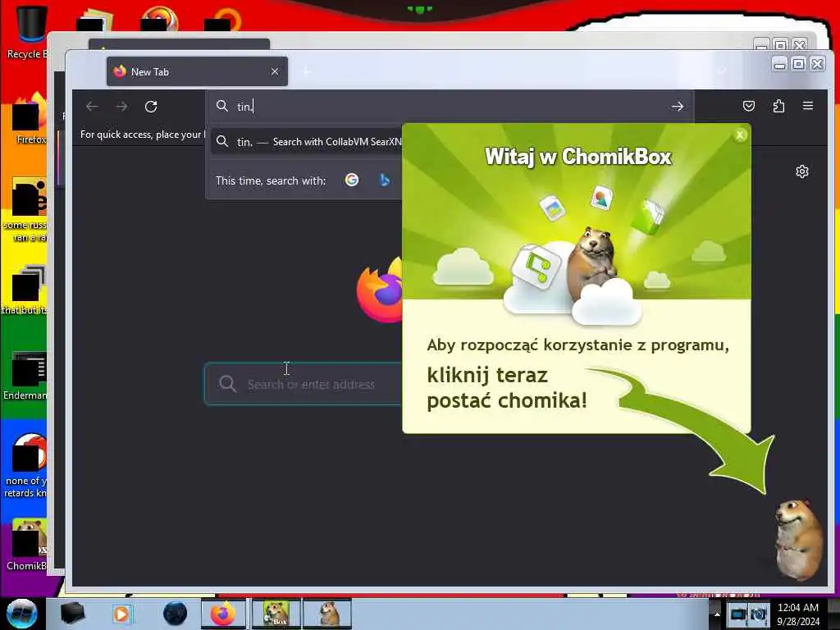Click the address bar containing 'tin.'

(450, 107)
